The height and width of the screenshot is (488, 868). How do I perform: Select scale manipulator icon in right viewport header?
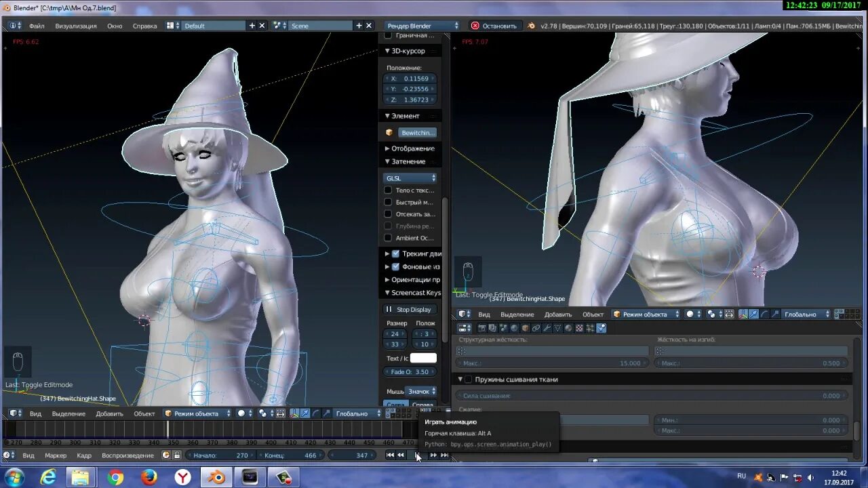(775, 314)
